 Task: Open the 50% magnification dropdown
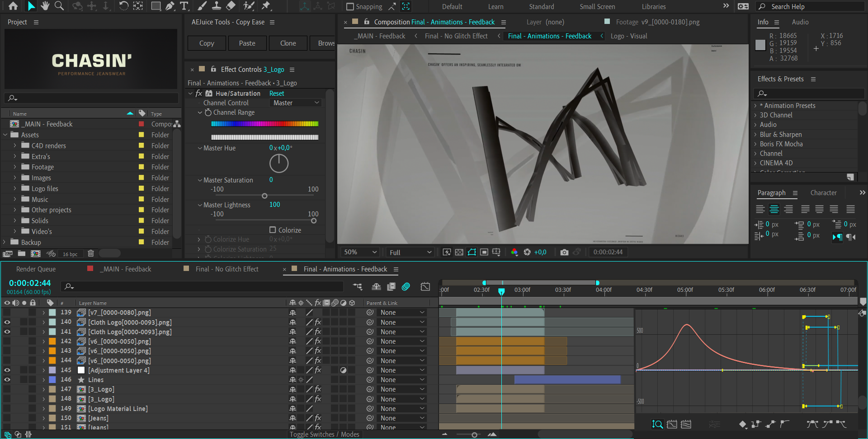(x=360, y=252)
